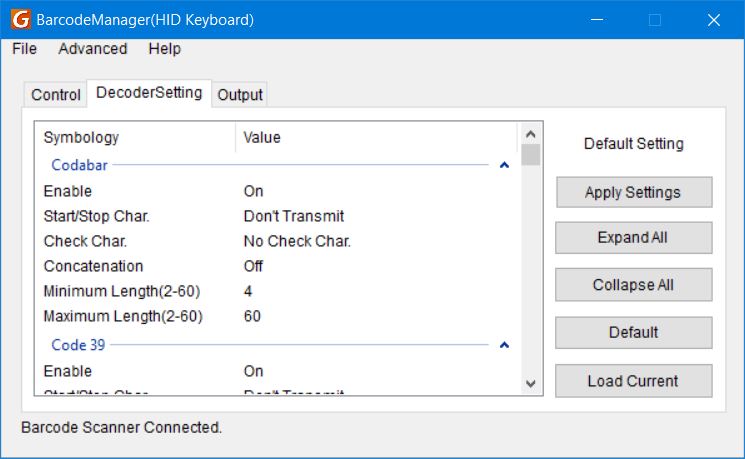Collapse the Codabar section chevron
The width and height of the screenshot is (745, 459).
504,165
